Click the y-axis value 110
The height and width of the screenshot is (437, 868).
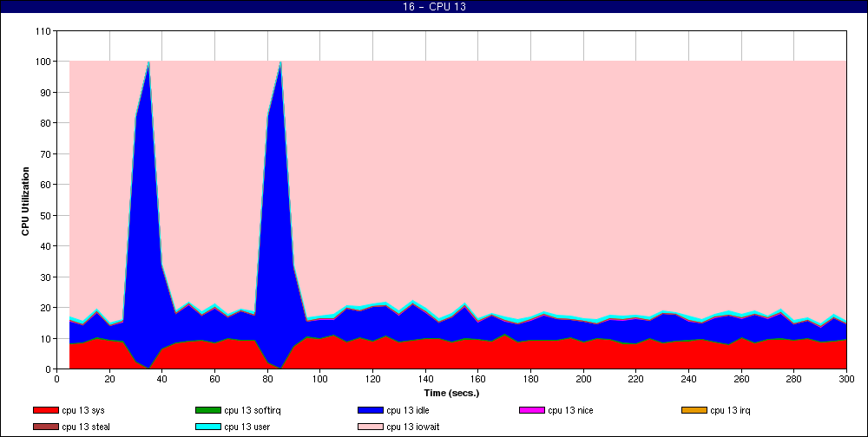coord(45,31)
